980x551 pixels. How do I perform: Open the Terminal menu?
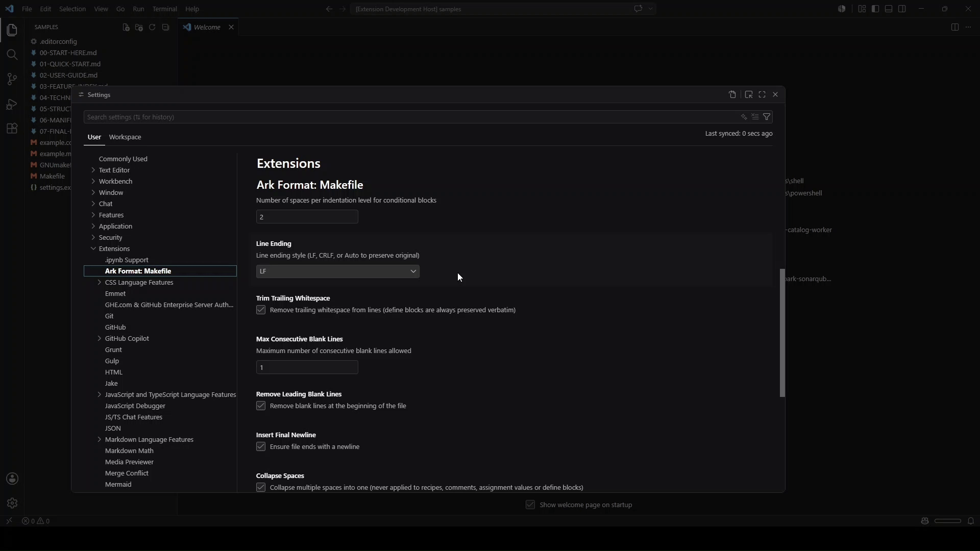(165, 9)
